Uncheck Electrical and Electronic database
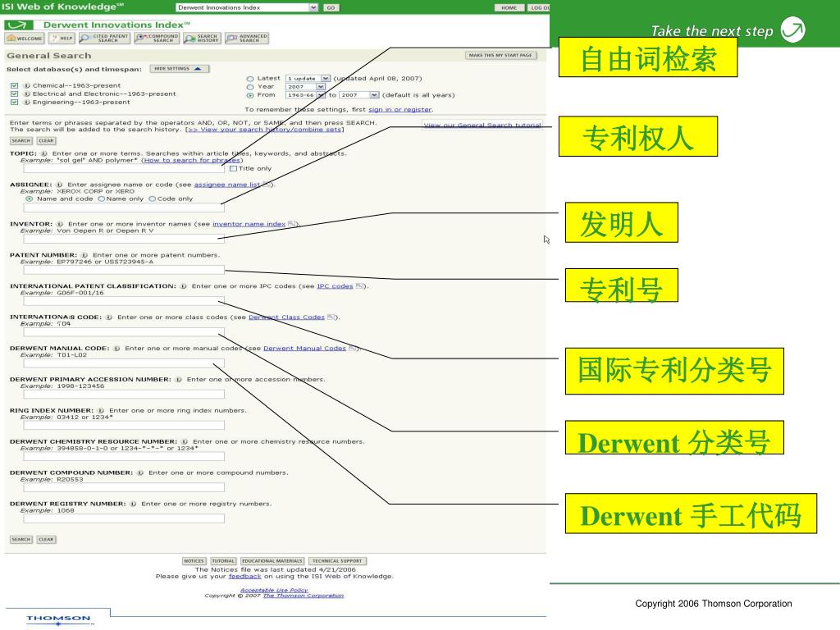Image resolution: width=840 pixels, height=630 pixels. point(15,94)
